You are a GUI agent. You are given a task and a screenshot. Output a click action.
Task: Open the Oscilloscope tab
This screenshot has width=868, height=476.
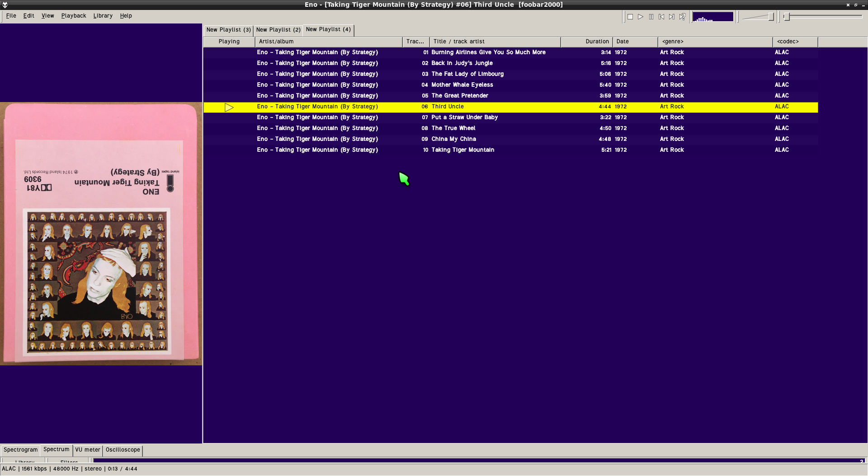(123, 450)
